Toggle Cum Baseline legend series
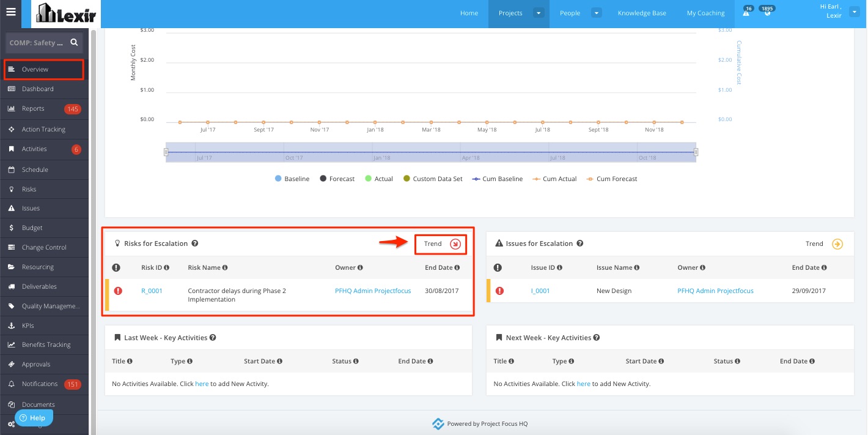The image size is (868, 435). click(x=498, y=179)
